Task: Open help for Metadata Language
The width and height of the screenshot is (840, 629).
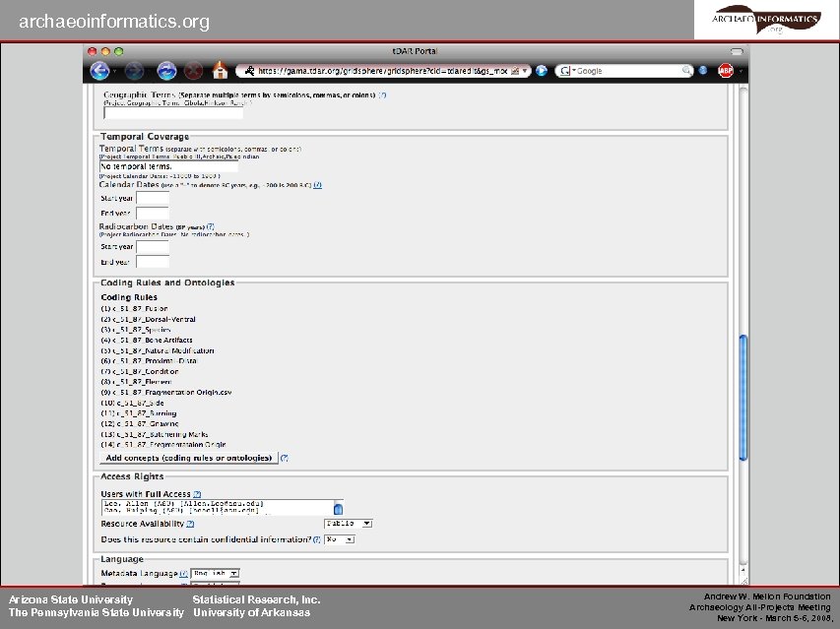Action: [x=183, y=573]
